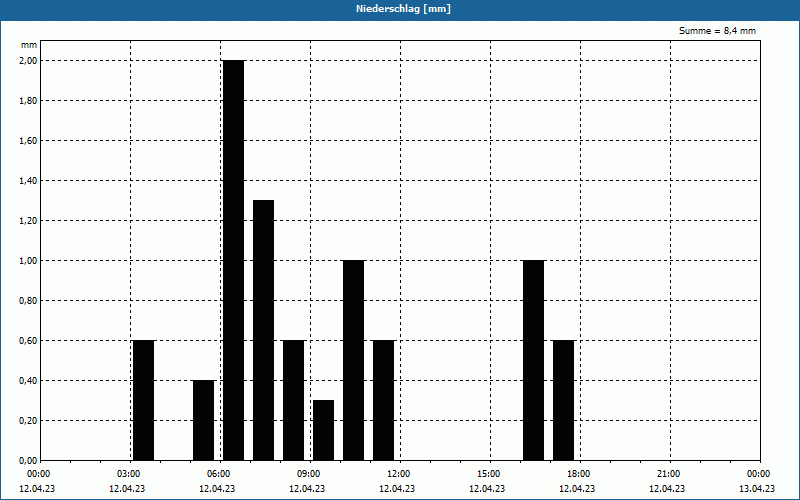Click the 21:00 time label

[x=668, y=474]
